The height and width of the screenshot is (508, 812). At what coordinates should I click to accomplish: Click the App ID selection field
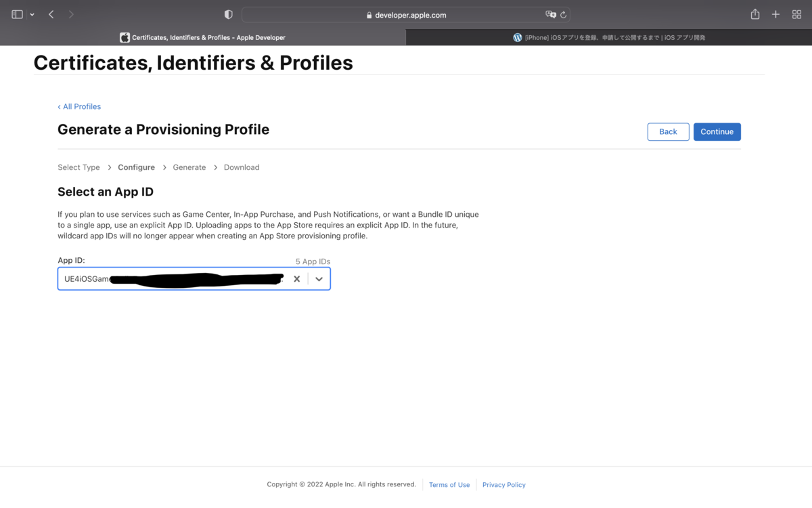tap(194, 279)
